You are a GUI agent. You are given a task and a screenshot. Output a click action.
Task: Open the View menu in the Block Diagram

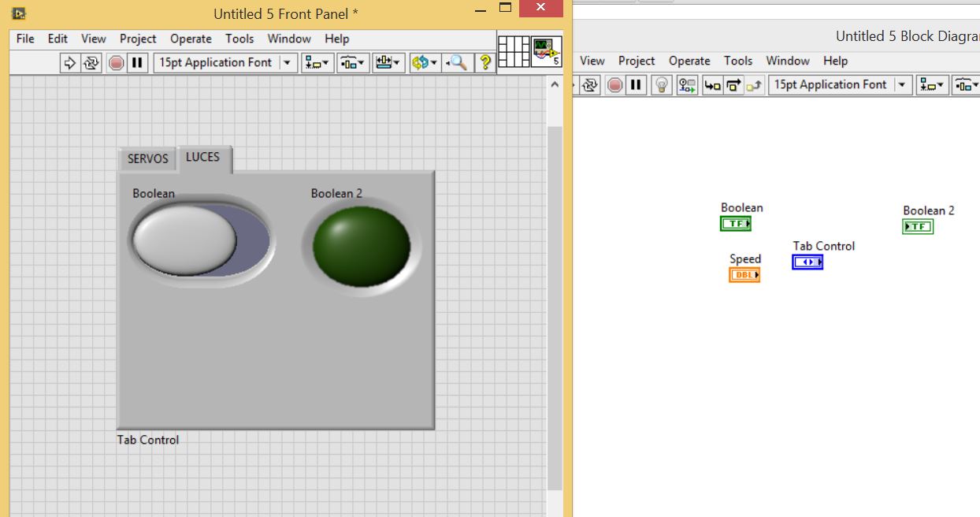pyautogui.click(x=592, y=61)
